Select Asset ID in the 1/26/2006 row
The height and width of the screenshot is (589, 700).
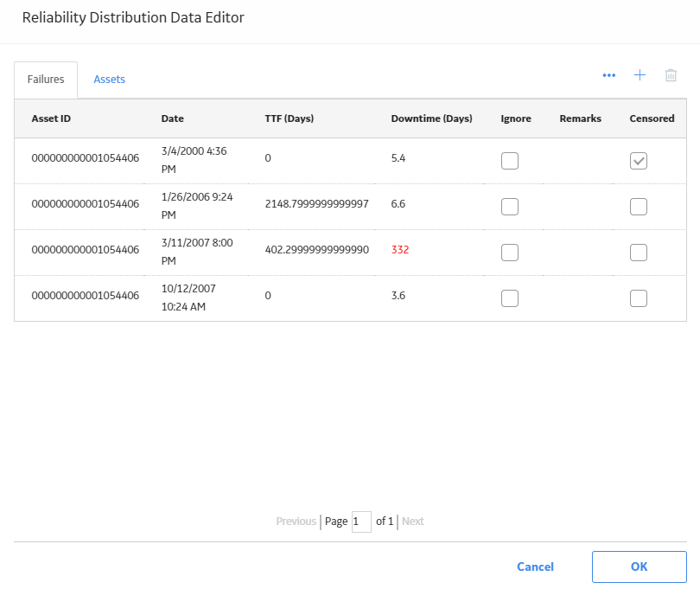point(86,204)
